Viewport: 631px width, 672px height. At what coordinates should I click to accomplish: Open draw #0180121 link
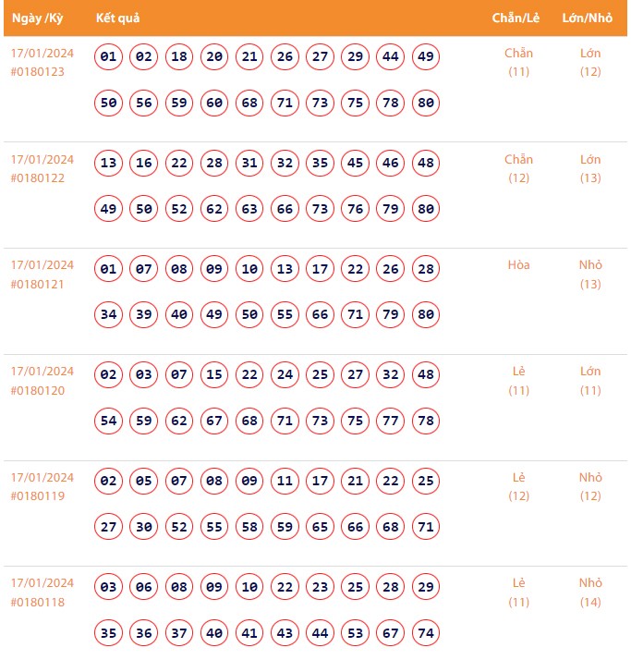pos(38,285)
